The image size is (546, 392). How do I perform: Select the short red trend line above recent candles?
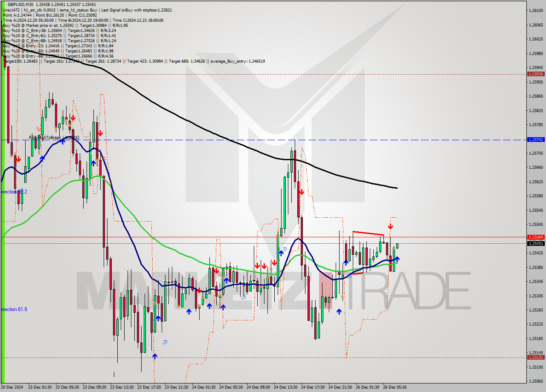point(368,233)
